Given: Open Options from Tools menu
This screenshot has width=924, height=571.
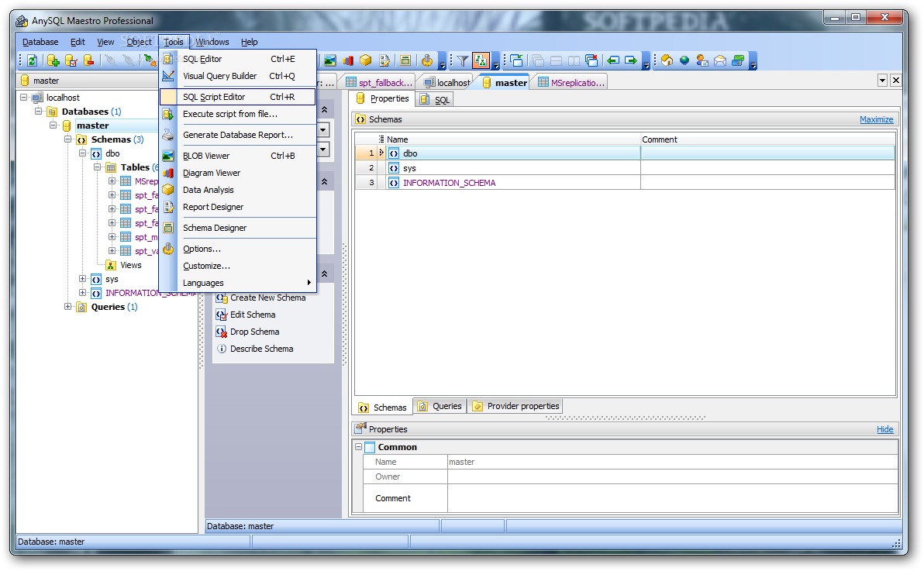Looking at the screenshot, I should (239, 249).
